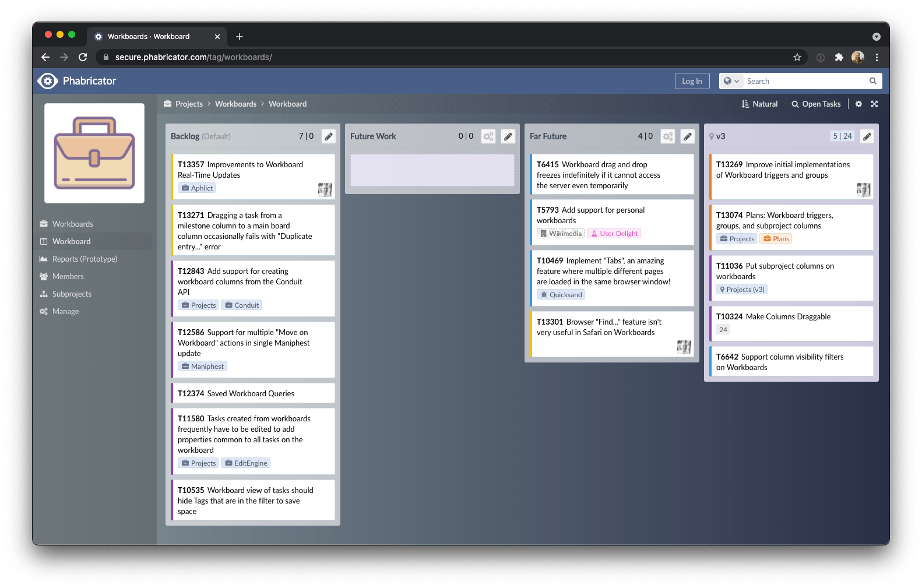The width and height of the screenshot is (922, 588).
Task: Click the orange Plans tag on T13074
Action: pos(776,239)
